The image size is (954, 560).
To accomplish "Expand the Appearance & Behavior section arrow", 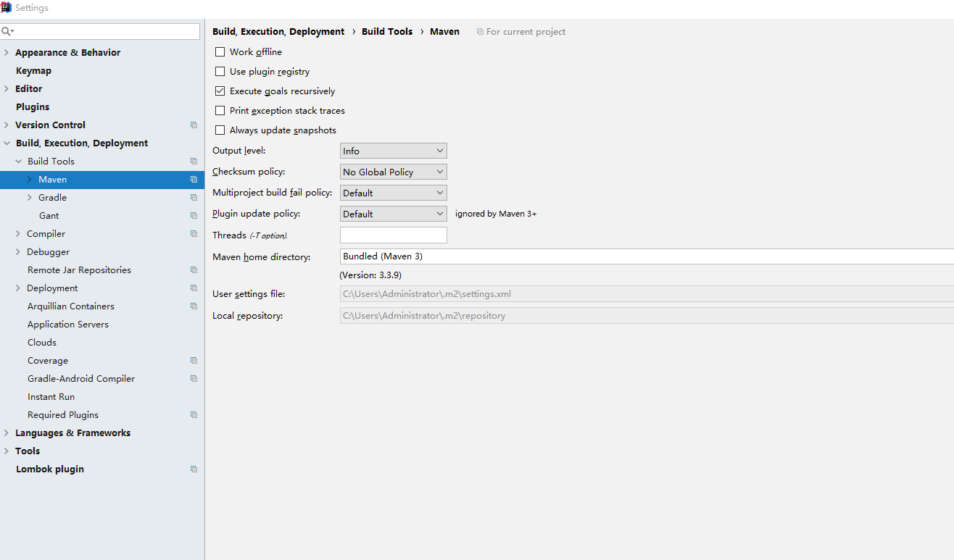I will [7, 53].
